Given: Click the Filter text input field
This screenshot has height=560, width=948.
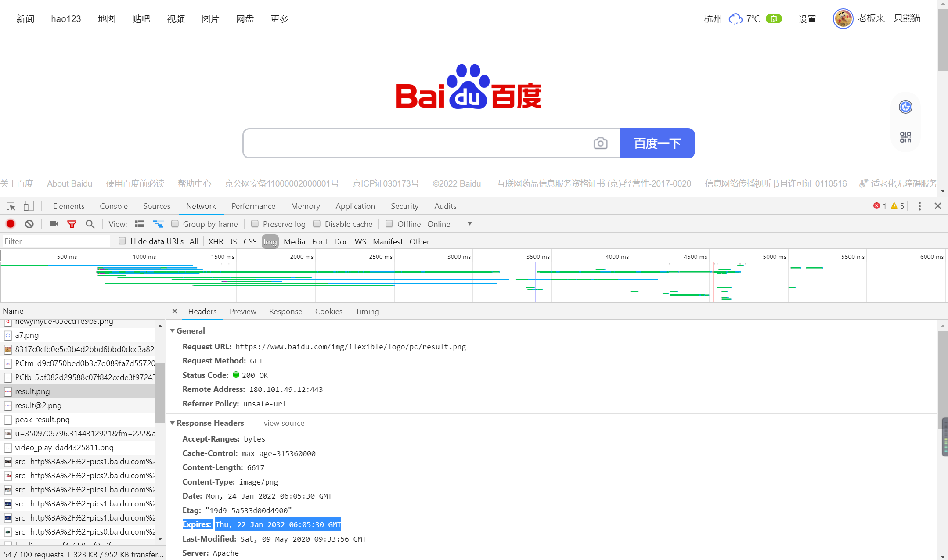Looking at the screenshot, I should 56,241.
